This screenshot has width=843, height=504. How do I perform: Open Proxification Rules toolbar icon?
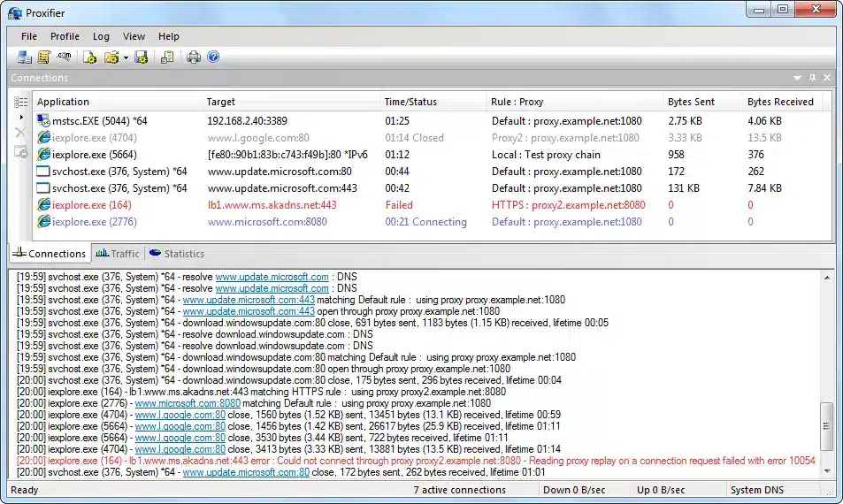[x=43, y=57]
